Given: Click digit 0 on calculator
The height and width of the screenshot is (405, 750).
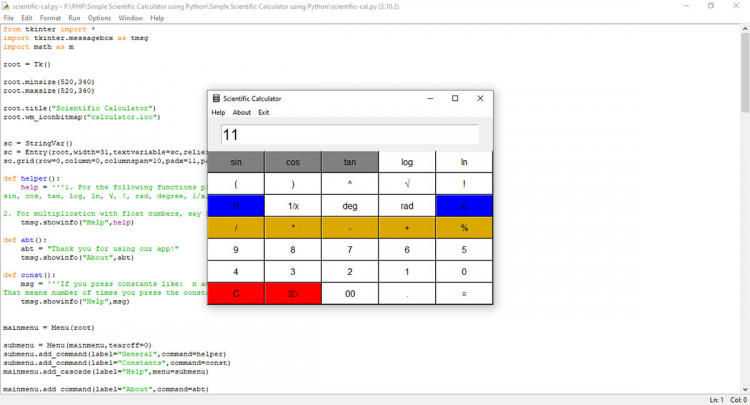Looking at the screenshot, I should pos(464,272).
